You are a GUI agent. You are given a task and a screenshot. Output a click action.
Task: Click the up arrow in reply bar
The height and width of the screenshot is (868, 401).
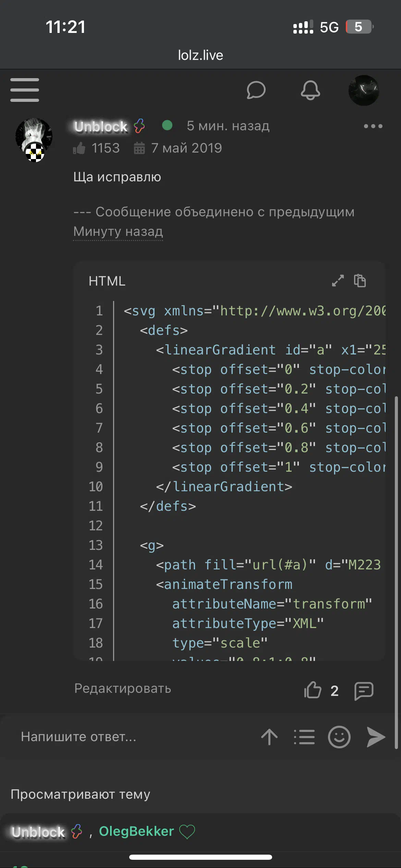click(x=269, y=737)
